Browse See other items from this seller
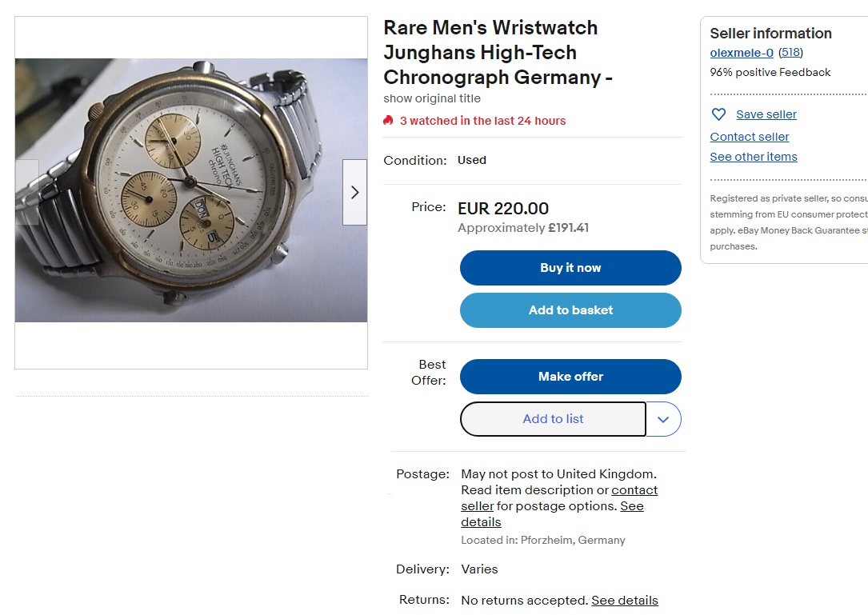Image resolution: width=868 pixels, height=615 pixels. (753, 157)
